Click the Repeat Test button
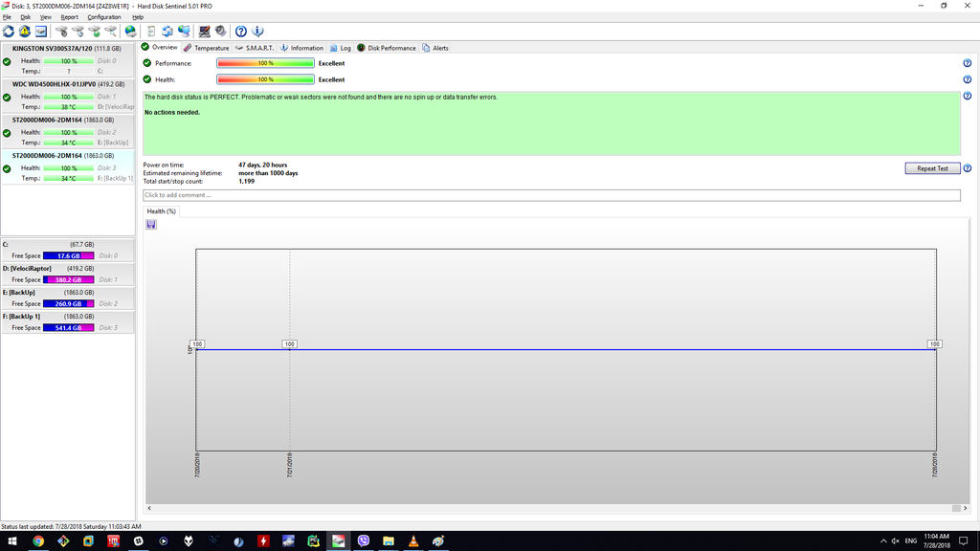Image resolution: width=980 pixels, height=551 pixels. click(932, 168)
